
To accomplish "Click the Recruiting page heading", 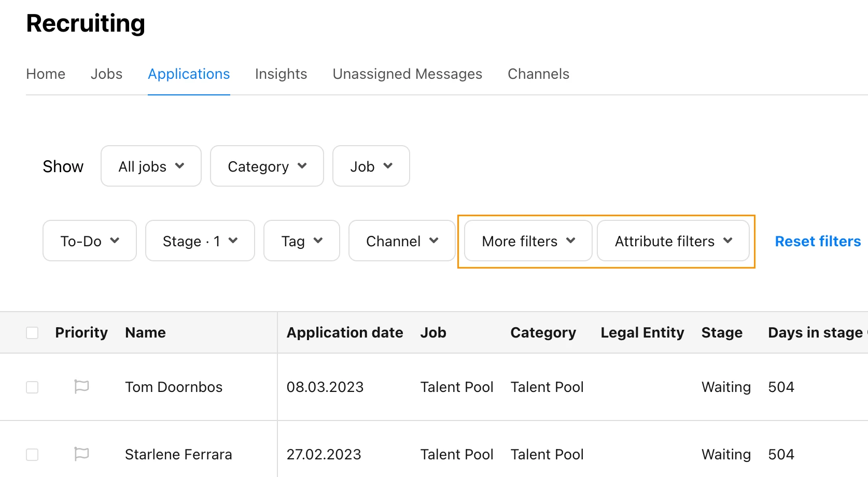I will click(x=86, y=23).
